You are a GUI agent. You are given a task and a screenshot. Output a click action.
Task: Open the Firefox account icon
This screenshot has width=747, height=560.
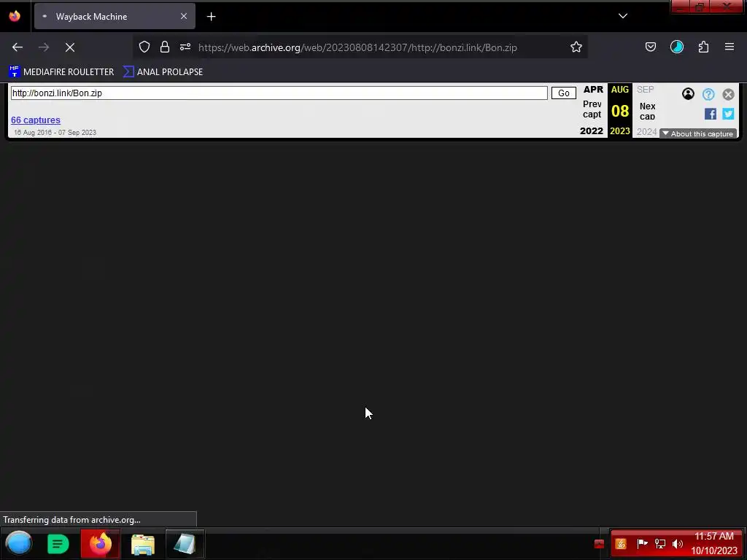(676, 47)
